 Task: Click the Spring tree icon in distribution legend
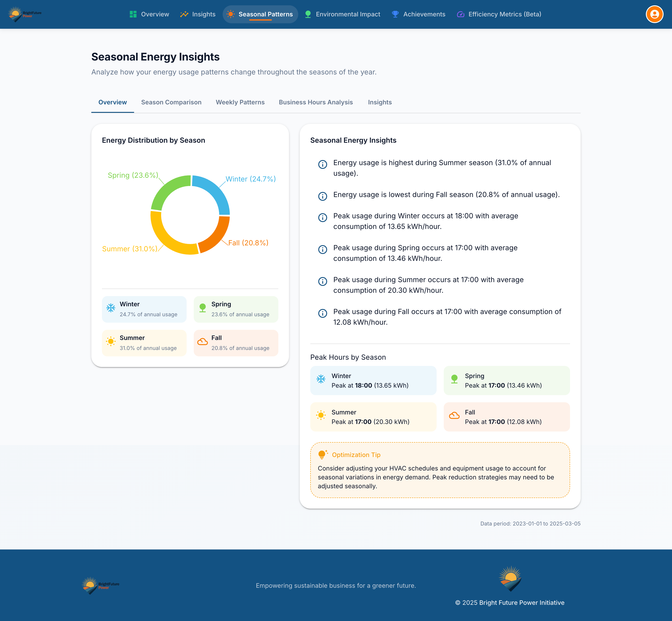pos(203,308)
